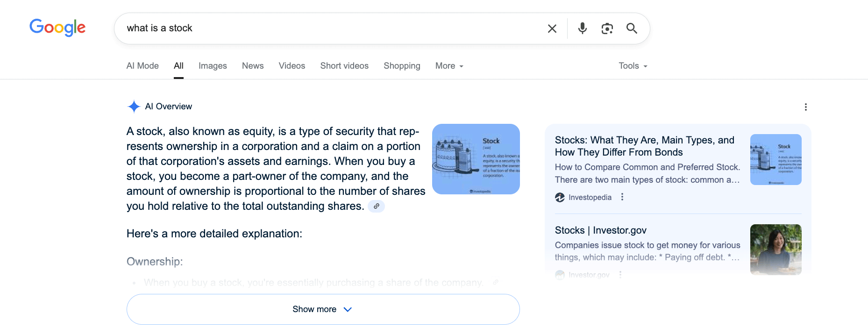Click into the search box text field
This screenshot has width=868, height=335.
click(327, 29)
